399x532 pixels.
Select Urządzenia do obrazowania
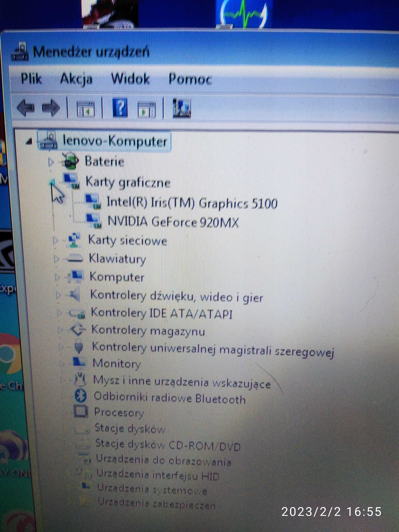coord(164,460)
